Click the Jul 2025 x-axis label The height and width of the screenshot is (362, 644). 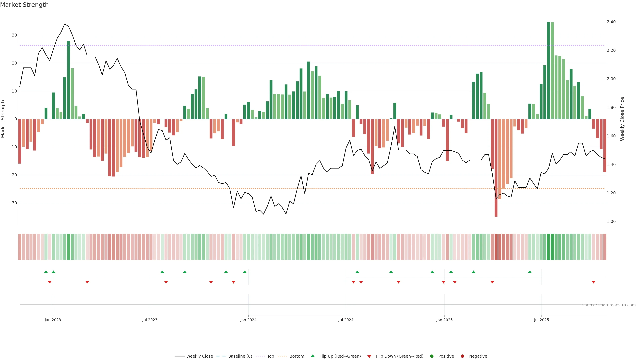541,320
